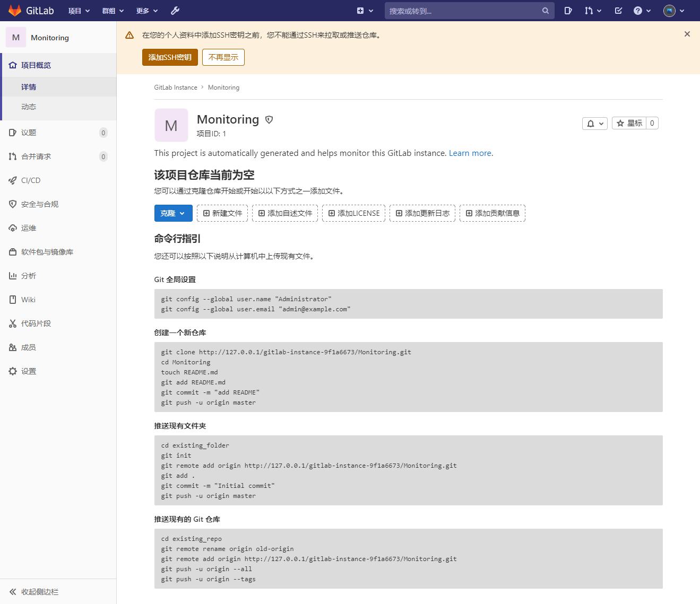Open 安全与合规 in the sidebar

coord(58,204)
